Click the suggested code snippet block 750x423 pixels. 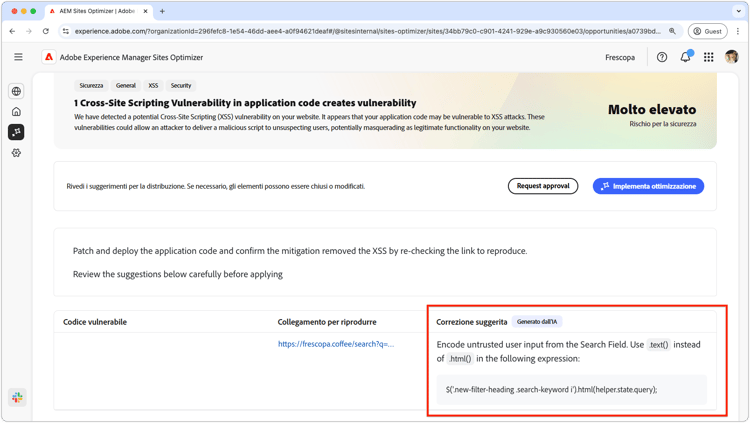tap(571, 390)
